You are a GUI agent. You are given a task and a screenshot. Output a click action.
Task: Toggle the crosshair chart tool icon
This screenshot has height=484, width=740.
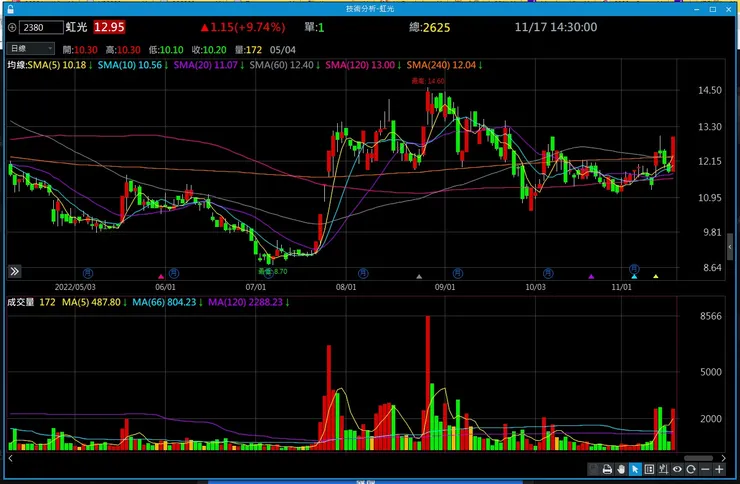[x=663, y=469]
